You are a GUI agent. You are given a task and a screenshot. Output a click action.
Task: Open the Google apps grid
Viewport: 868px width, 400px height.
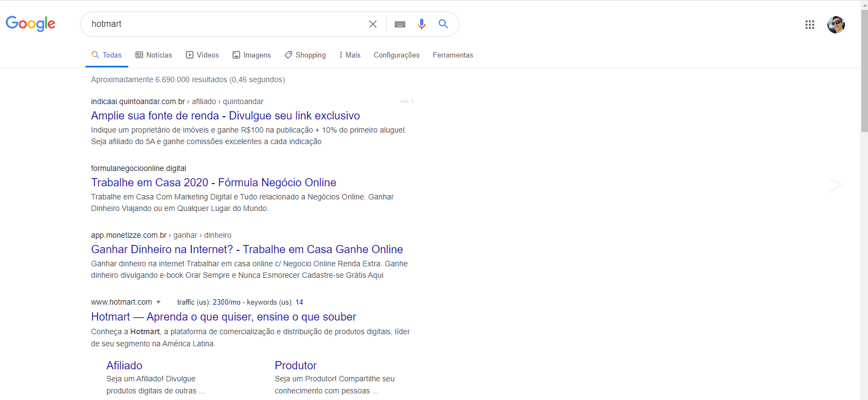coord(809,25)
